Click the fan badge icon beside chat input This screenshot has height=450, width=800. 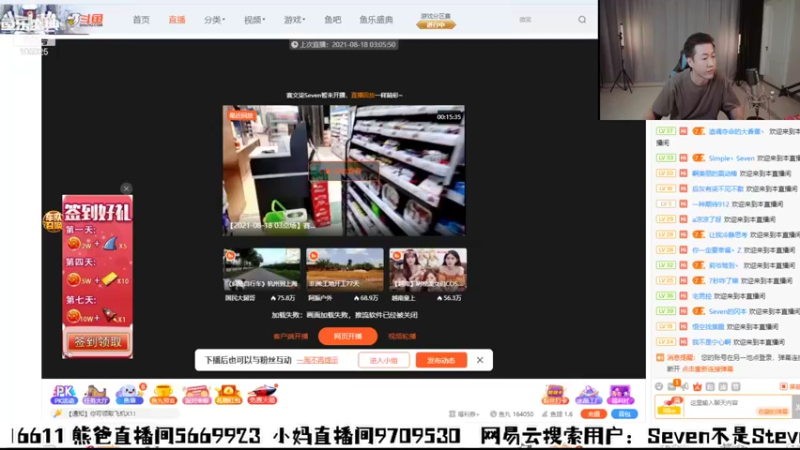tap(669, 406)
